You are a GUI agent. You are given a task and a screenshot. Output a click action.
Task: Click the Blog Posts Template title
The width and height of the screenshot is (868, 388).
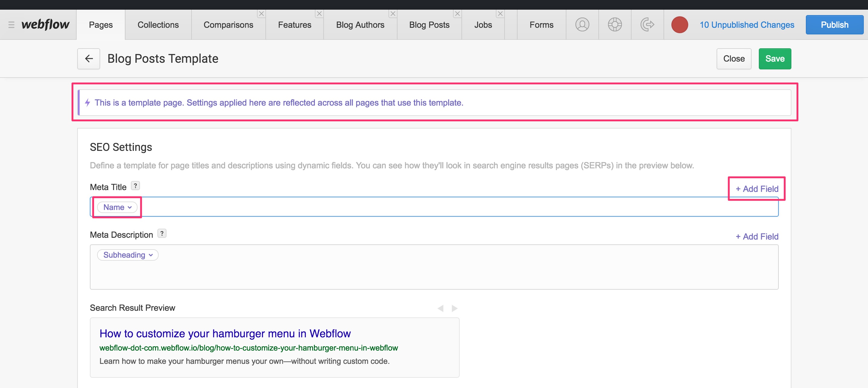pyautogui.click(x=163, y=59)
